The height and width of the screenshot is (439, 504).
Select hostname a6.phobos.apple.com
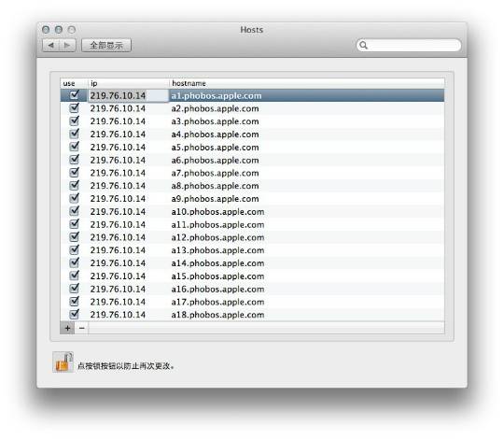tap(215, 160)
